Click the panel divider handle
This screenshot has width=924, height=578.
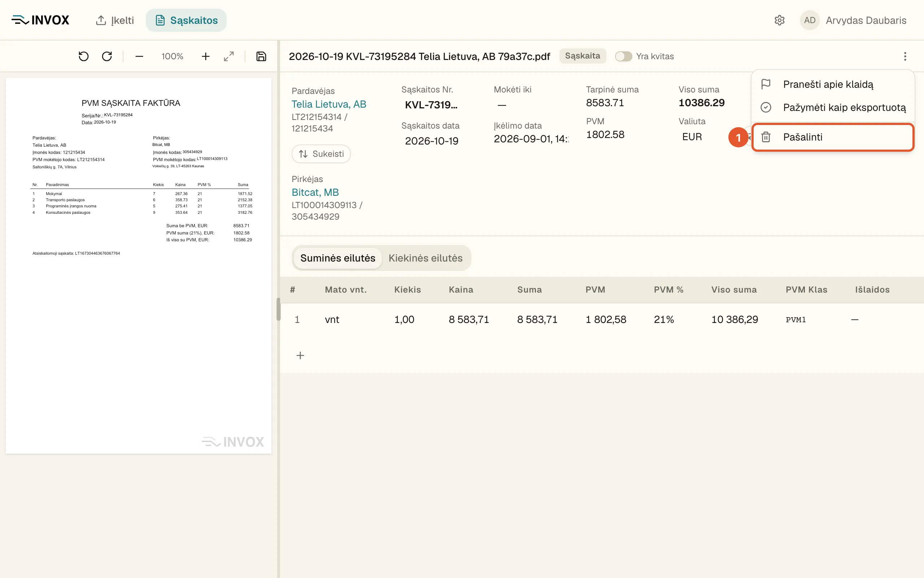pyautogui.click(x=278, y=309)
